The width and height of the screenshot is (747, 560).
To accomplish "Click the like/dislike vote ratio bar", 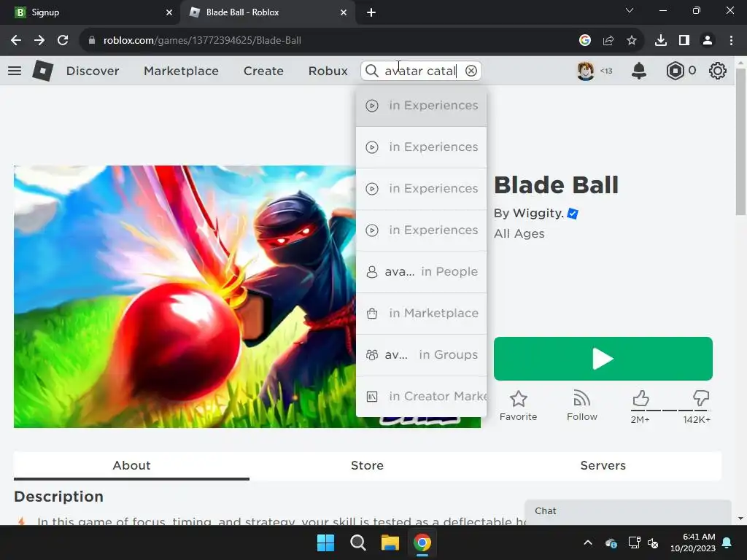I will (671, 410).
